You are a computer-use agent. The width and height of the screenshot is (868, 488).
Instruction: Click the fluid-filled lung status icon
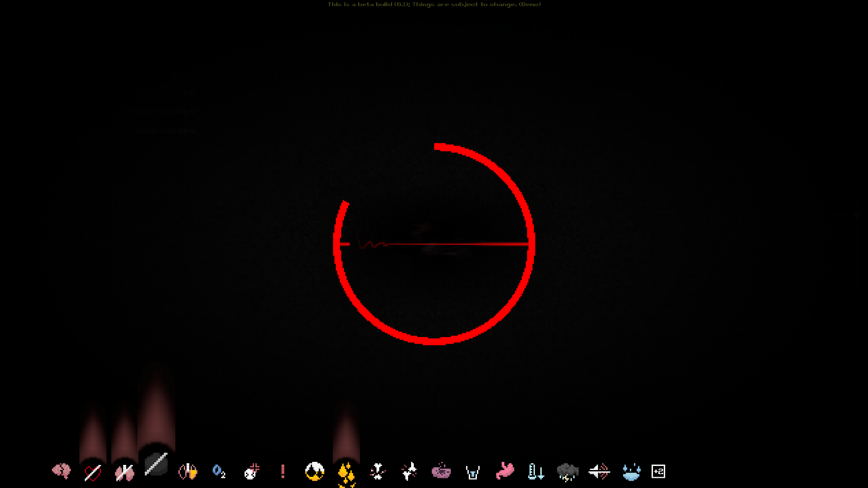[x=188, y=471]
